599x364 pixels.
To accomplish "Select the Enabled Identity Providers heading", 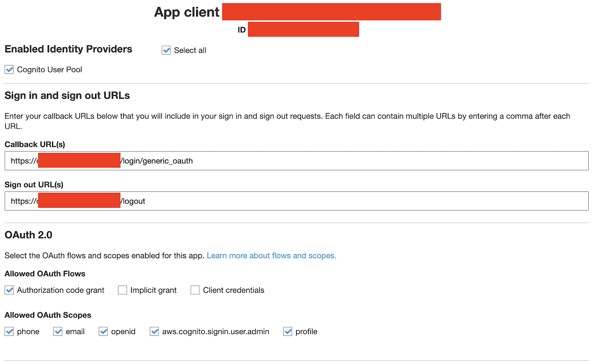I will point(68,49).
